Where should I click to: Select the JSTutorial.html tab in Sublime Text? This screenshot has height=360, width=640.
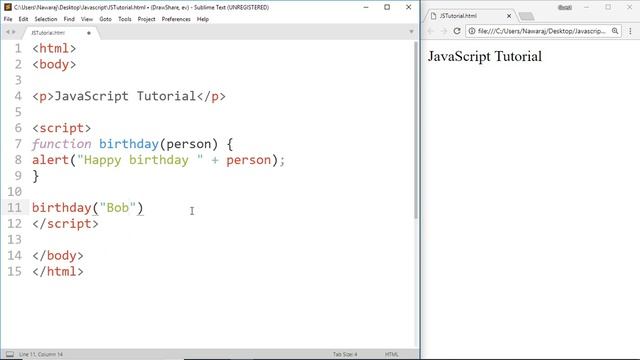[x=60, y=33]
